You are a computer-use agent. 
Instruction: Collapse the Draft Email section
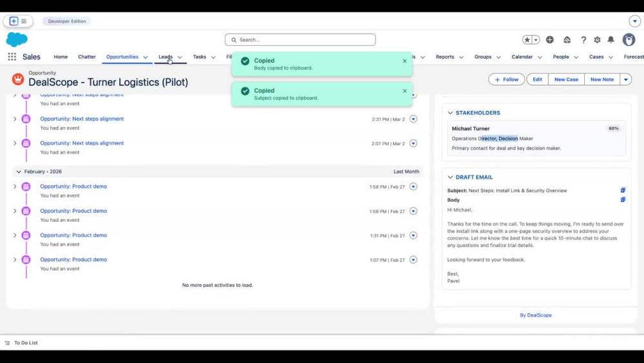pyautogui.click(x=450, y=177)
